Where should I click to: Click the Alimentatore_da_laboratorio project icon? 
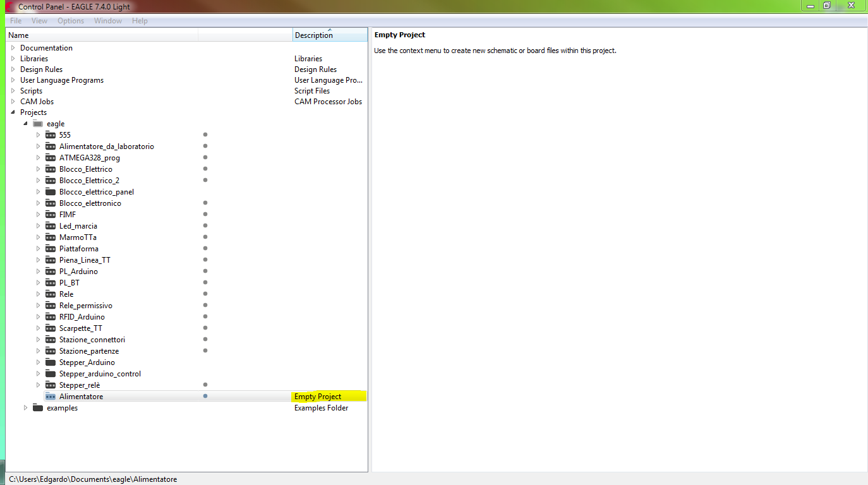click(x=51, y=147)
